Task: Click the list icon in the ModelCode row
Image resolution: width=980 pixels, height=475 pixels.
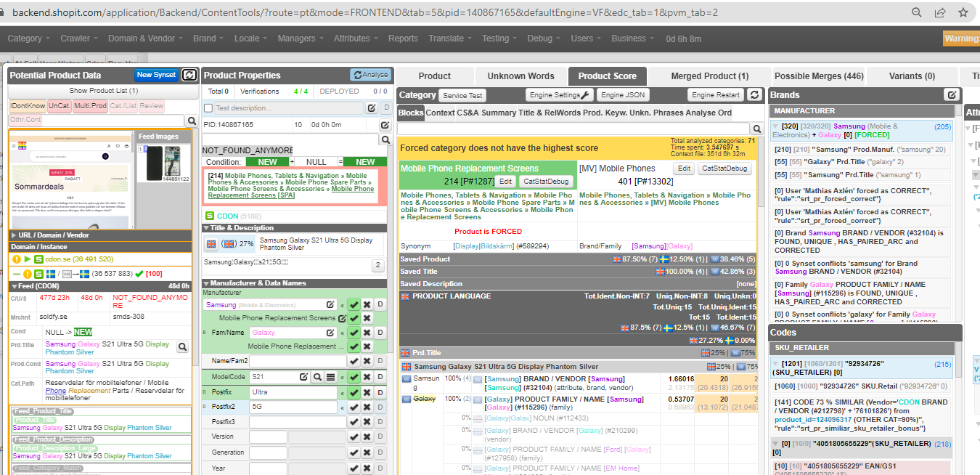Action: [x=330, y=377]
